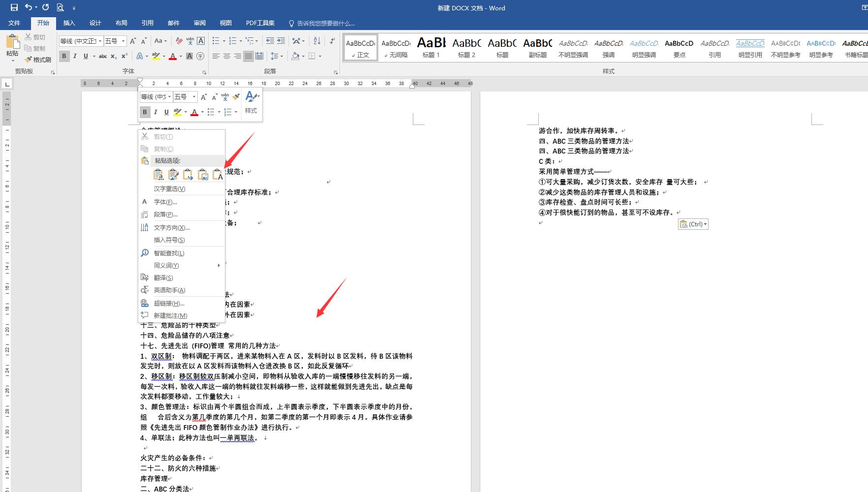Open the A-Z Sort tool

pos(316,41)
